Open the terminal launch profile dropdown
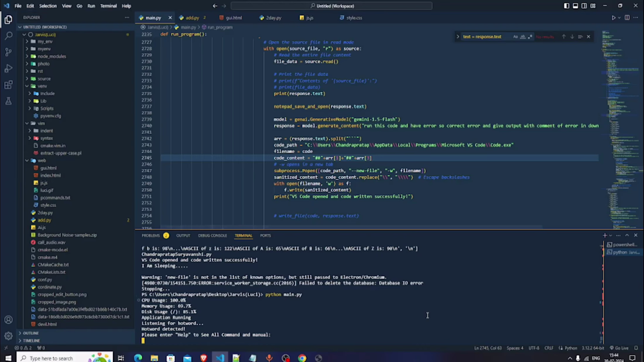Image resolution: width=644 pixels, height=362 pixels. 611,236
